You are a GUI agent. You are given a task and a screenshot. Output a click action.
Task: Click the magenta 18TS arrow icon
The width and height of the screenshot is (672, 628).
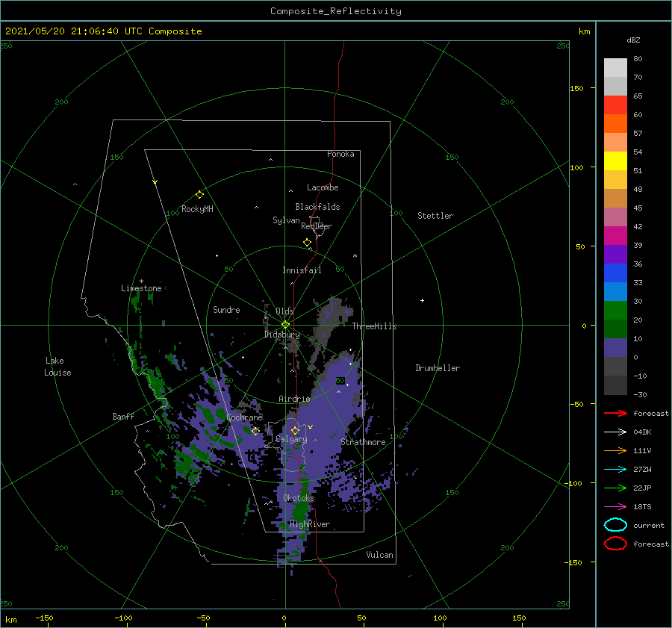pos(615,507)
